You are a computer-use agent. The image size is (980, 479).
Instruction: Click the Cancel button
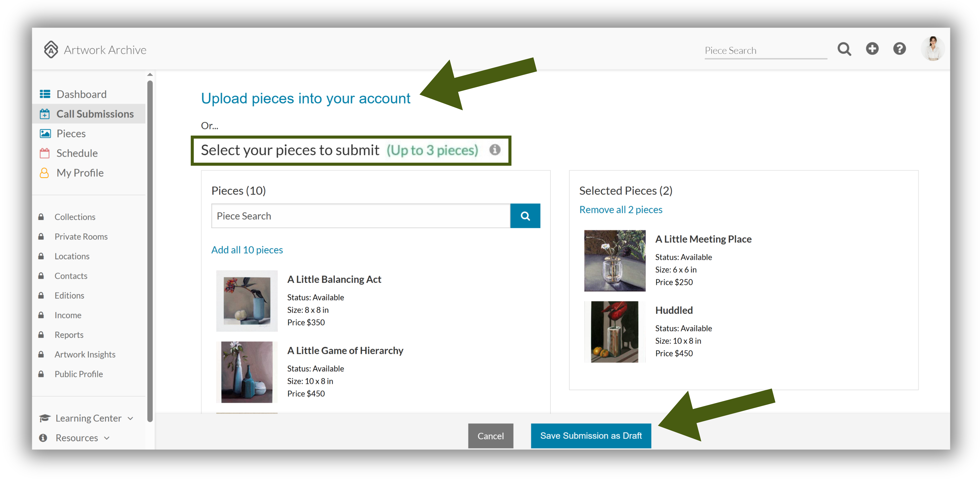tap(490, 436)
